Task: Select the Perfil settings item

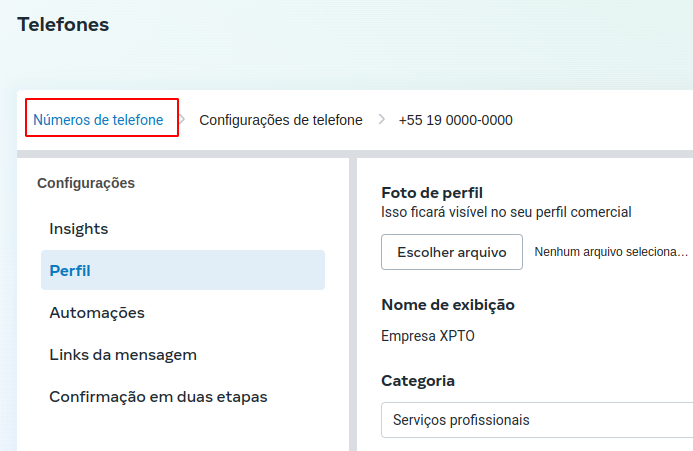Action: [183, 270]
